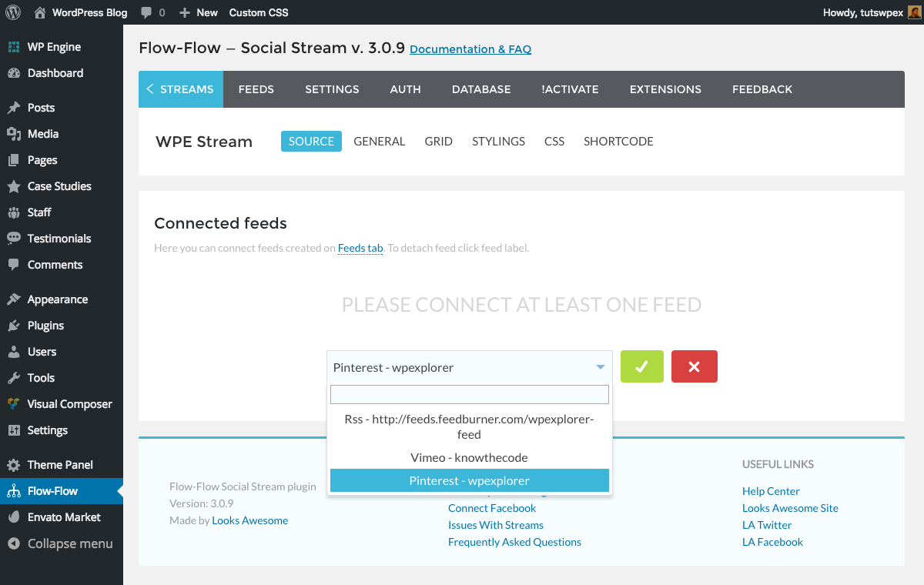Open the FEEDBACK tab

click(762, 89)
